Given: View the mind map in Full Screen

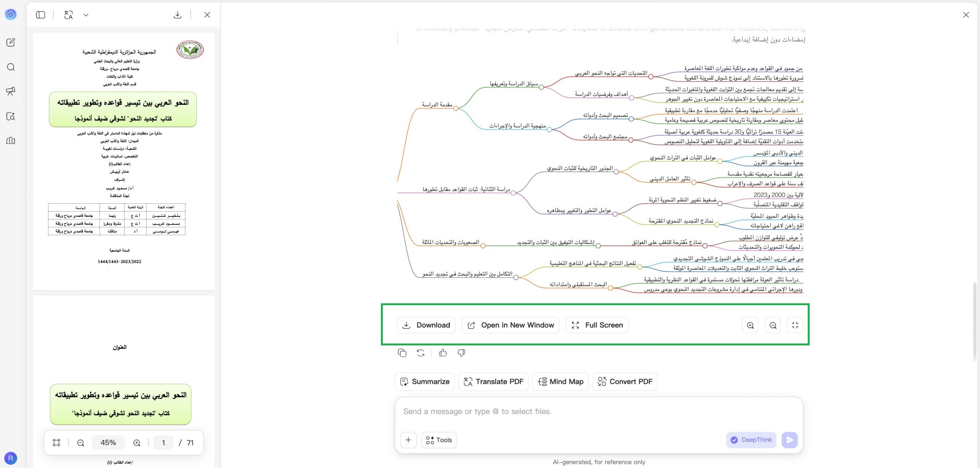Looking at the screenshot, I should point(597,325).
